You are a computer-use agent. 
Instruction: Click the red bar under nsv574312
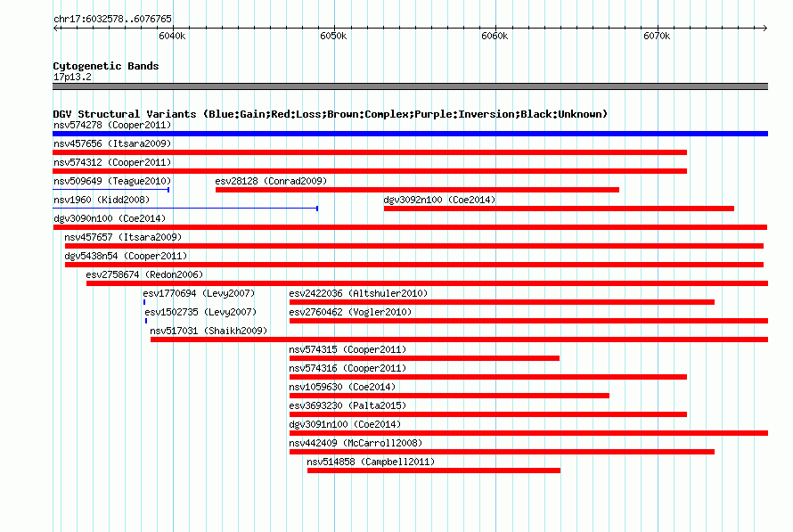[370, 171]
